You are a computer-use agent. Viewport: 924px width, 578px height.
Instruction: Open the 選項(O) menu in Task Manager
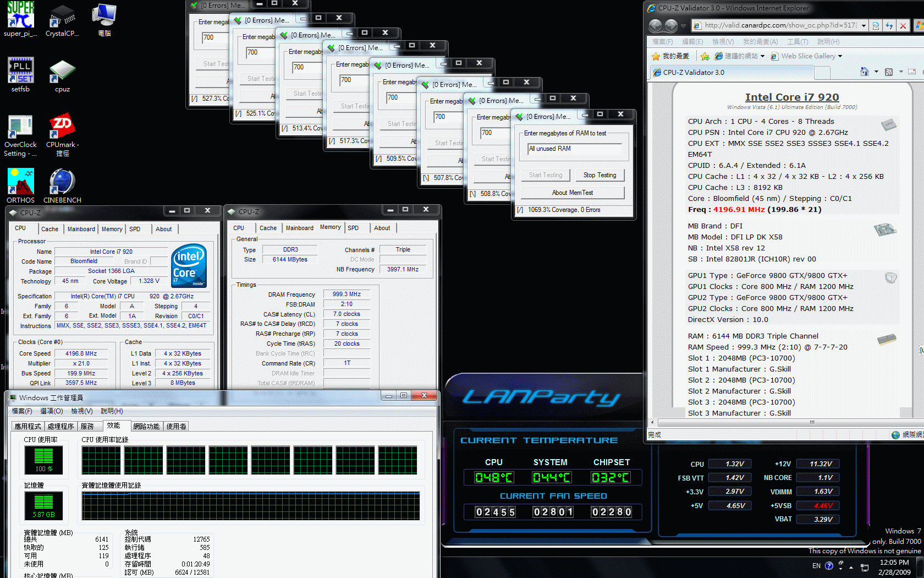pyautogui.click(x=52, y=411)
